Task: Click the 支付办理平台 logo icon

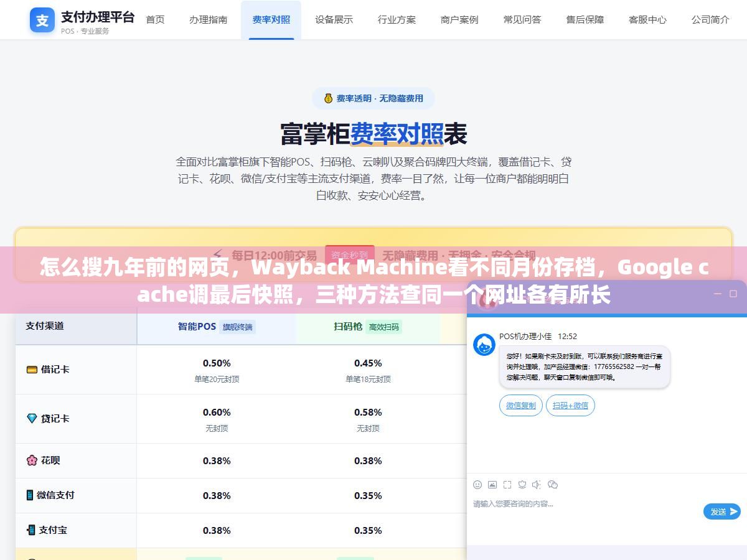Action: pyautogui.click(x=42, y=20)
